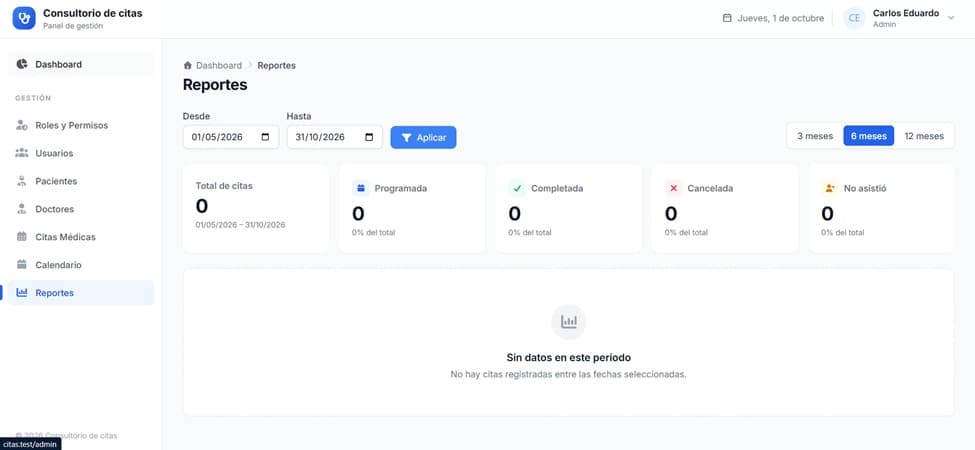Open the Hasta date picker calendar icon
The width and height of the screenshot is (975, 450).
click(x=369, y=137)
